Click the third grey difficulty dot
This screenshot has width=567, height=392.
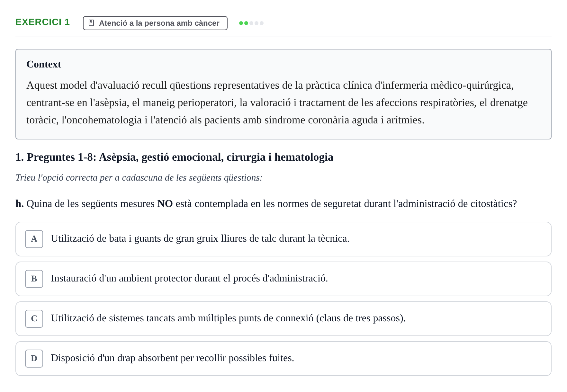pyautogui.click(x=251, y=23)
